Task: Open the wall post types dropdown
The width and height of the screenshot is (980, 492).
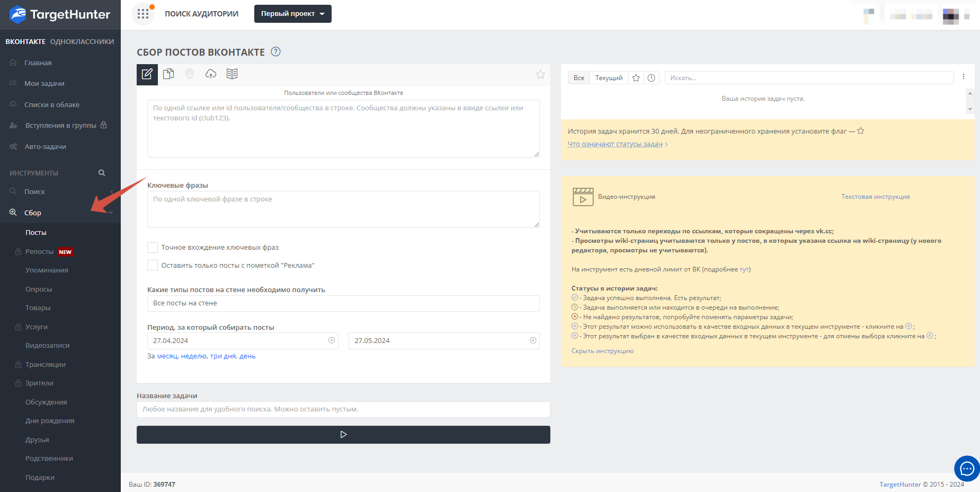Action: click(x=343, y=303)
